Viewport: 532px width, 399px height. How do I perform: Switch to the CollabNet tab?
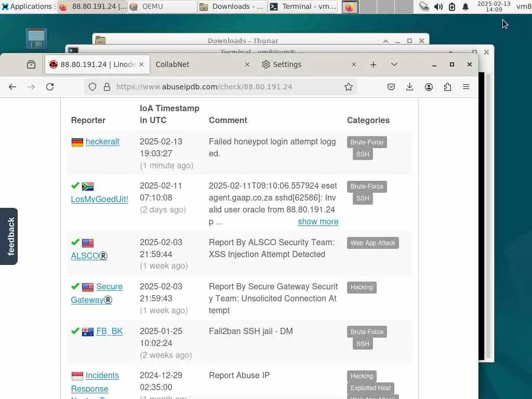(x=203, y=64)
